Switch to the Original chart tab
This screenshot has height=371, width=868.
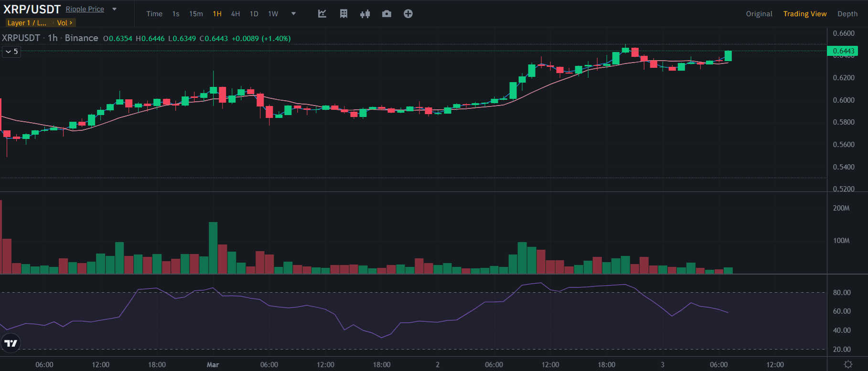[x=759, y=14]
